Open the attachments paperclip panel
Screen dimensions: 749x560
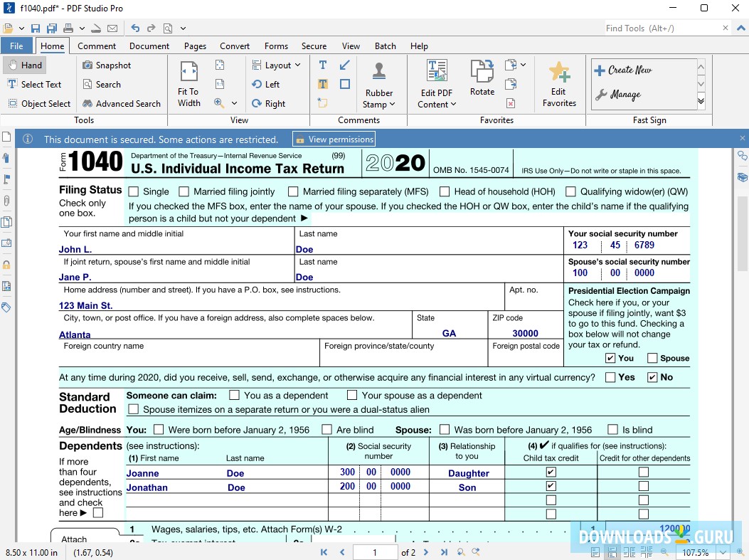[6, 201]
